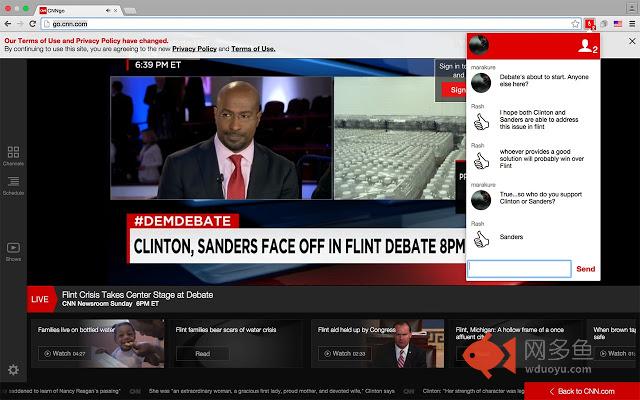Click the Sign in button on video overlay
Image resolution: width=640 pixels, height=400 pixels.
coord(454,90)
